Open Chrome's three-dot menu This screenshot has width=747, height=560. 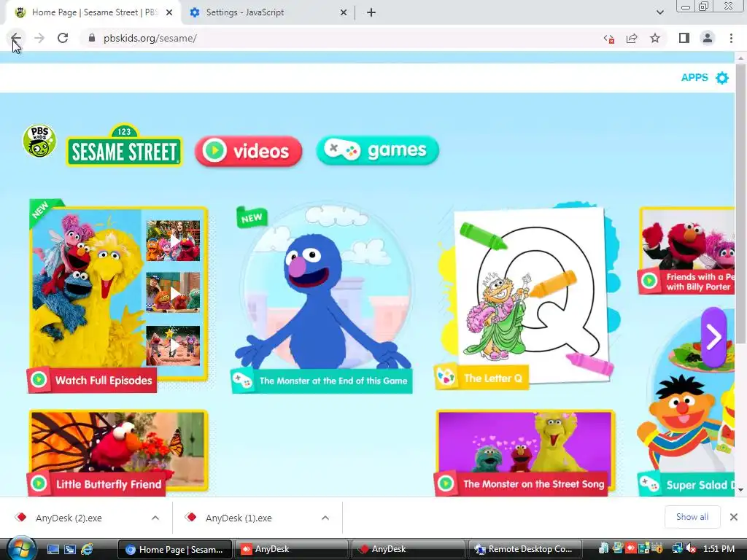[731, 38]
